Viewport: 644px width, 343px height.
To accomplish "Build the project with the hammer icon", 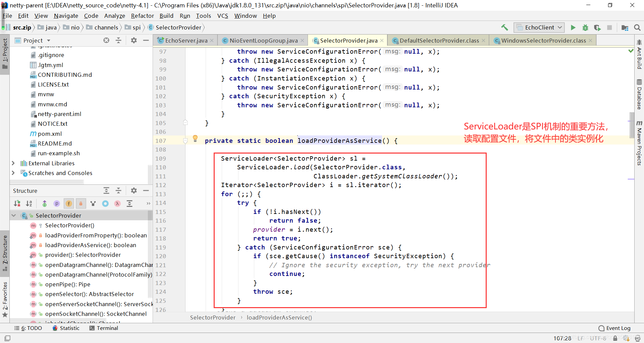I will point(504,27).
